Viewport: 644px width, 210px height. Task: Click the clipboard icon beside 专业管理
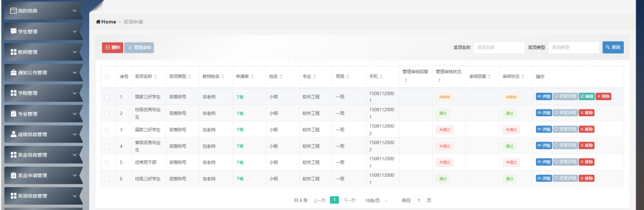14,114
